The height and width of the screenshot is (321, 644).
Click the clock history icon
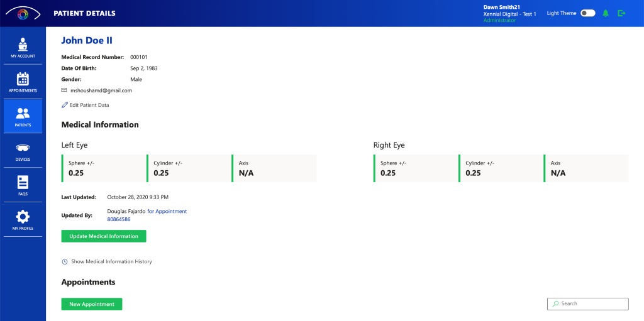[x=65, y=261]
